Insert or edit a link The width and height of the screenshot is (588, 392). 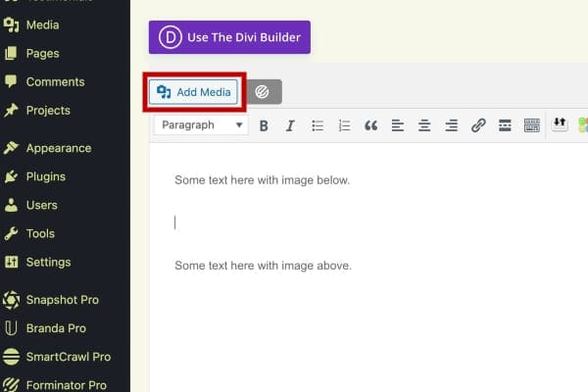tap(478, 125)
